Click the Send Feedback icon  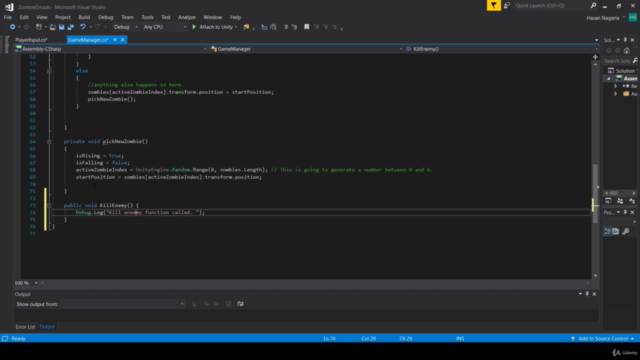point(507,5)
